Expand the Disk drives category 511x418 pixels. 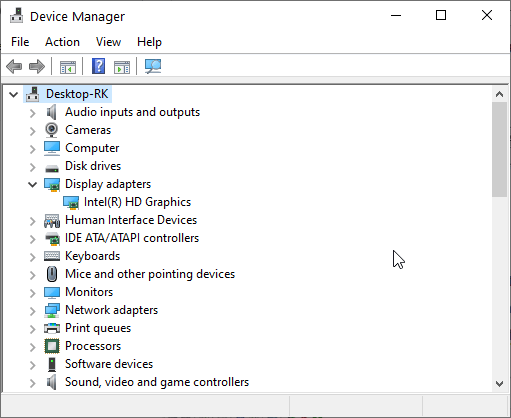pos(32,167)
